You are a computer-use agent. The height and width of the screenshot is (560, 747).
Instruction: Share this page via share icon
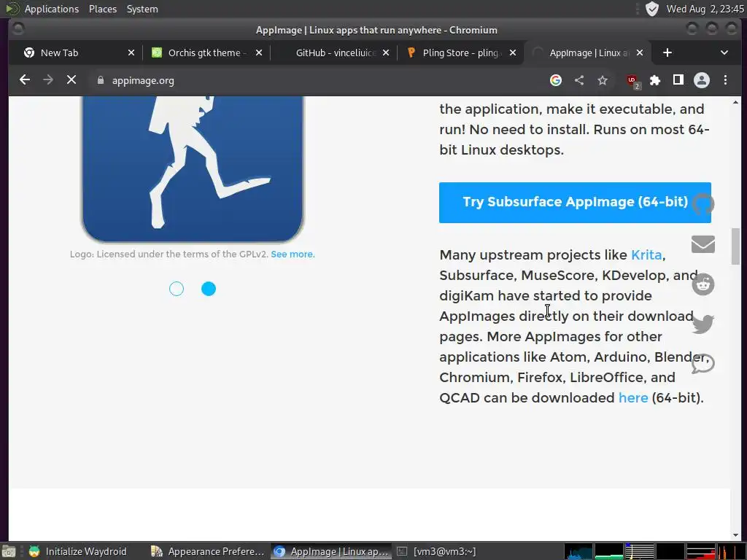coord(578,80)
